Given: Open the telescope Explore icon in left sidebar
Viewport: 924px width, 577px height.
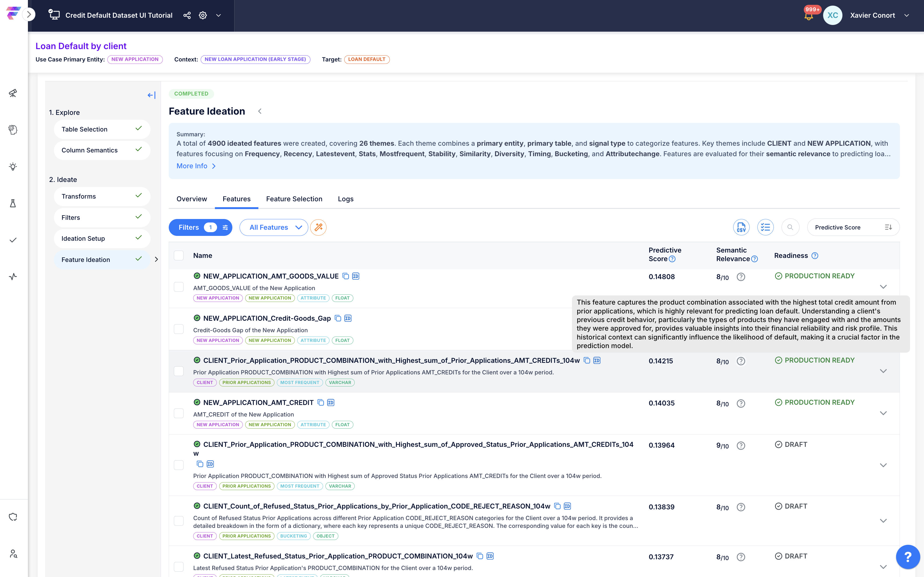Looking at the screenshot, I should [x=13, y=93].
